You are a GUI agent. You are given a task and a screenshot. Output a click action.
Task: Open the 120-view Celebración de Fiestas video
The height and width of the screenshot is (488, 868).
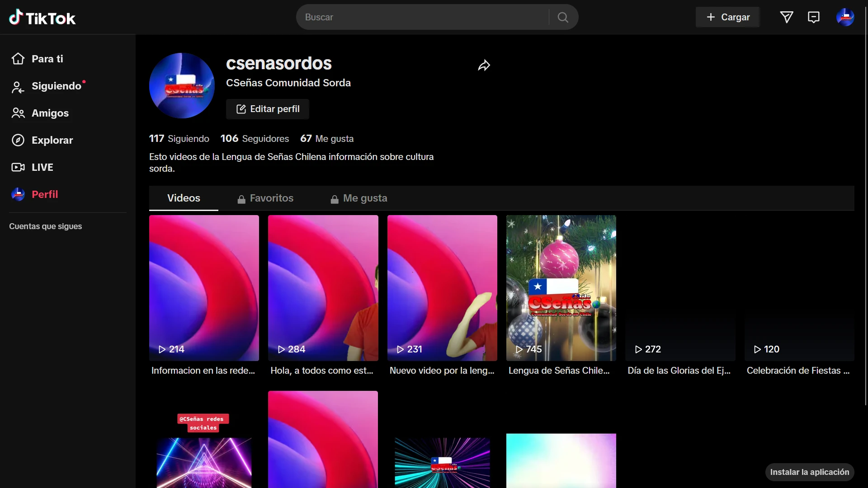point(799,288)
